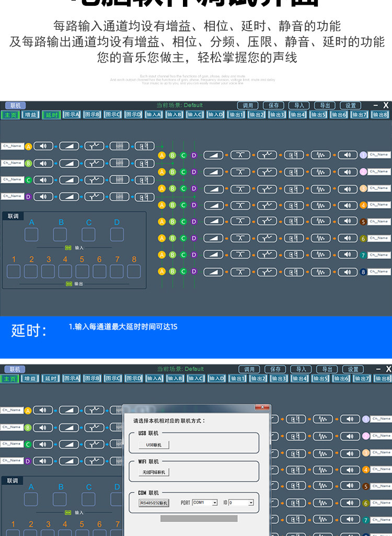Image resolution: width=392 pixels, height=536 pixels.
Task: Open the crossover block for output 1
Action: [x=240, y=155]
